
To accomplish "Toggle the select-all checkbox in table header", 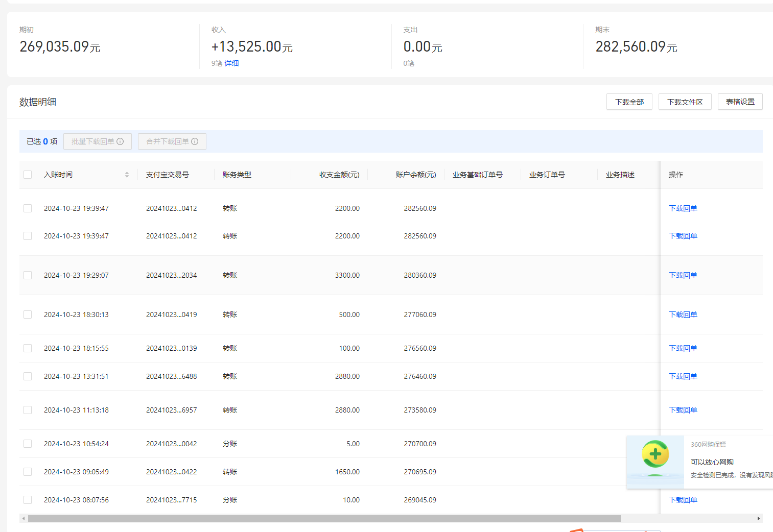I will coord(28,175).
